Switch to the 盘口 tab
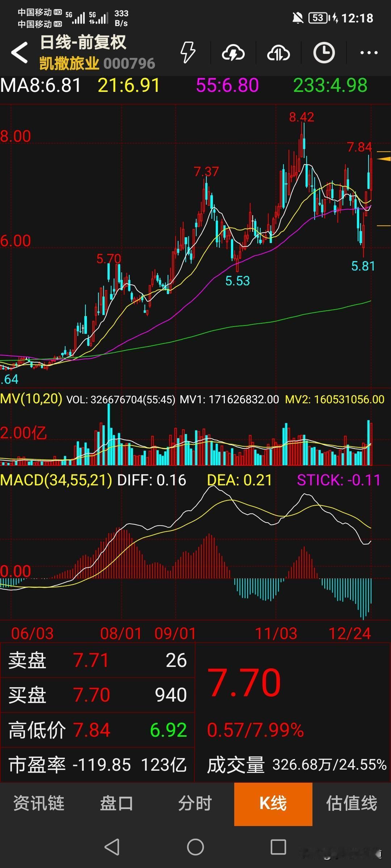The height and width of the screenshot is (868, 391). tap(117, 803)
